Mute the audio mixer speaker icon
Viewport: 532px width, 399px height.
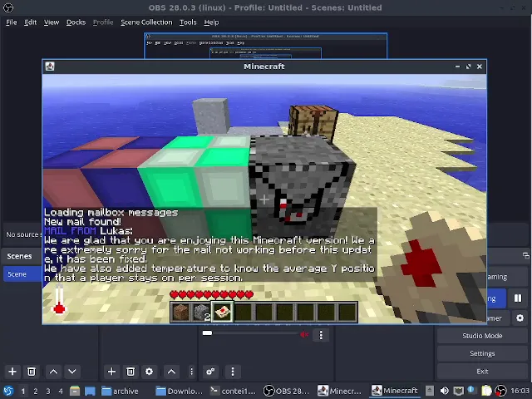(304, 335)
